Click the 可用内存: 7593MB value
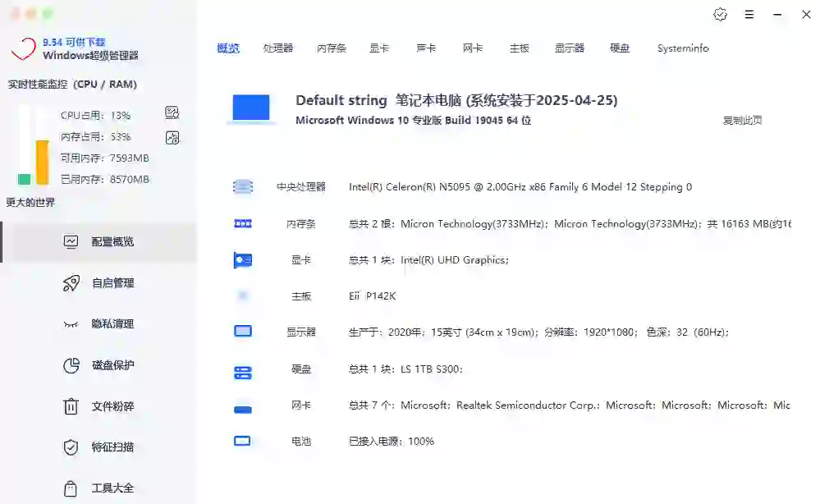 pos(104,158)
